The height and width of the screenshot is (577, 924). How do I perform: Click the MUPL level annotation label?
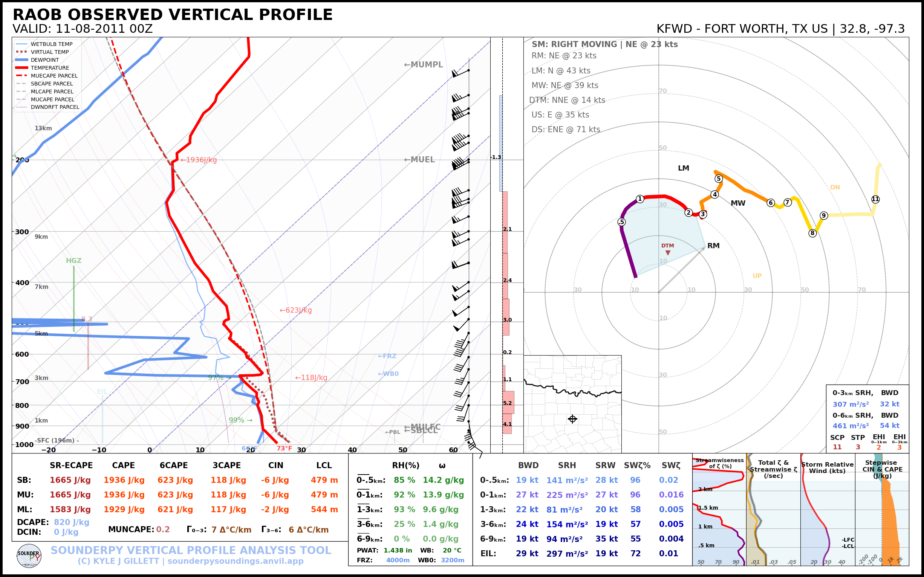click(423, 64)
